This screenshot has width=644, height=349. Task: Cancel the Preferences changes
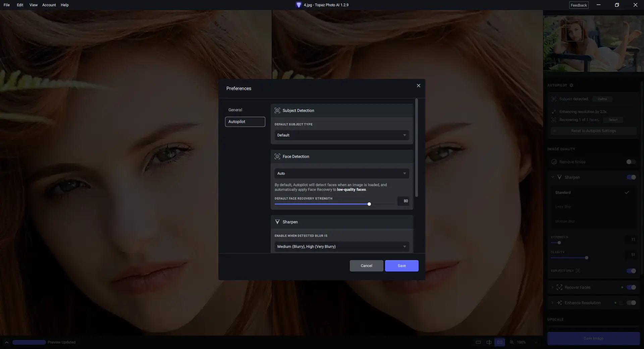point(366,266)
